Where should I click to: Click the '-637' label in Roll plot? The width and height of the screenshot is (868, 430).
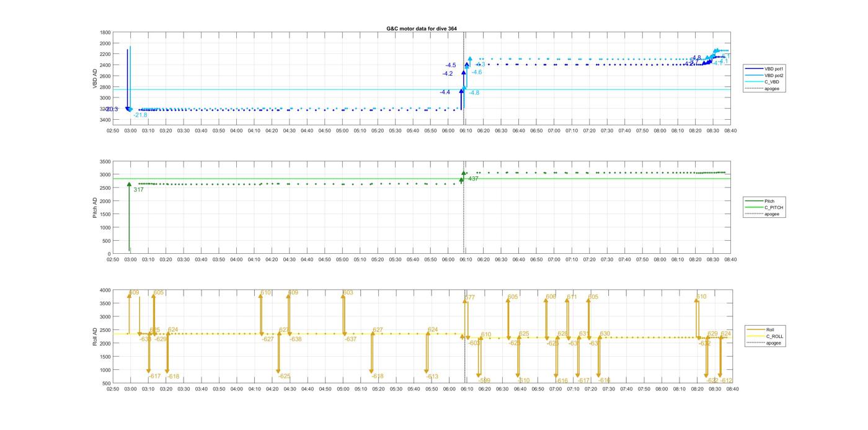coord(351,339)
